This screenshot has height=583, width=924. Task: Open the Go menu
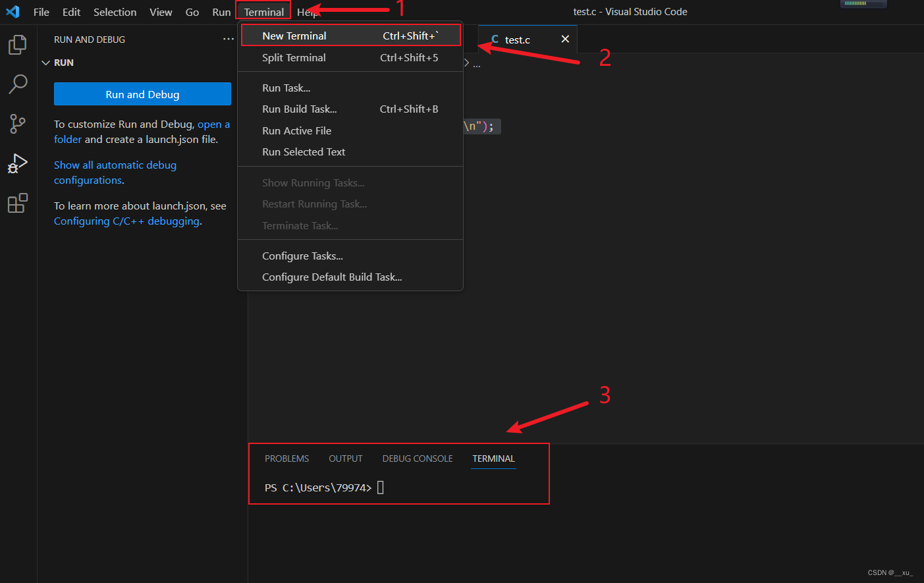[192, 12]
